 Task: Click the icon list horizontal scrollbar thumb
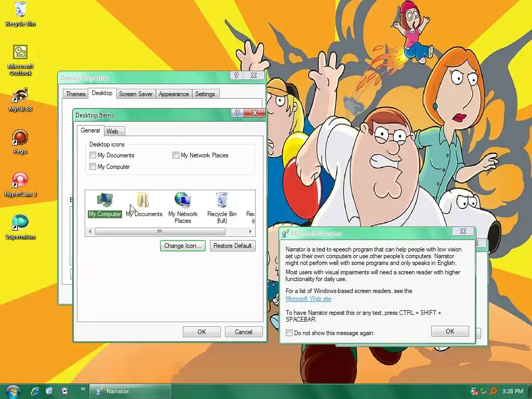[160, 231]
